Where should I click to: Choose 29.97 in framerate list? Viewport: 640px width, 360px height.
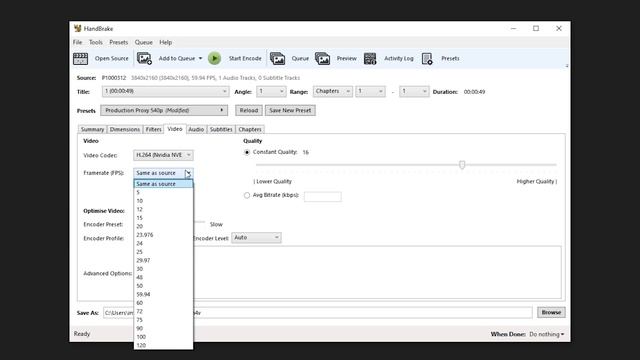[163, 260]
